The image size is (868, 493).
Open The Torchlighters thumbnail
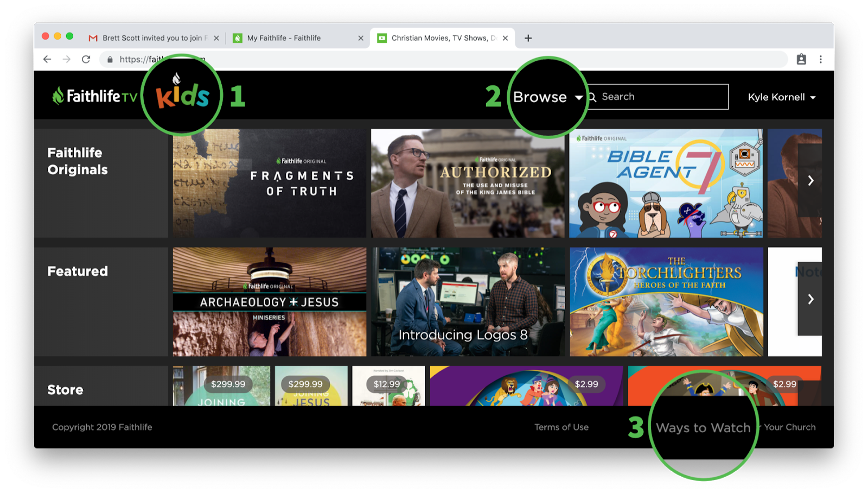click(666, 302)
